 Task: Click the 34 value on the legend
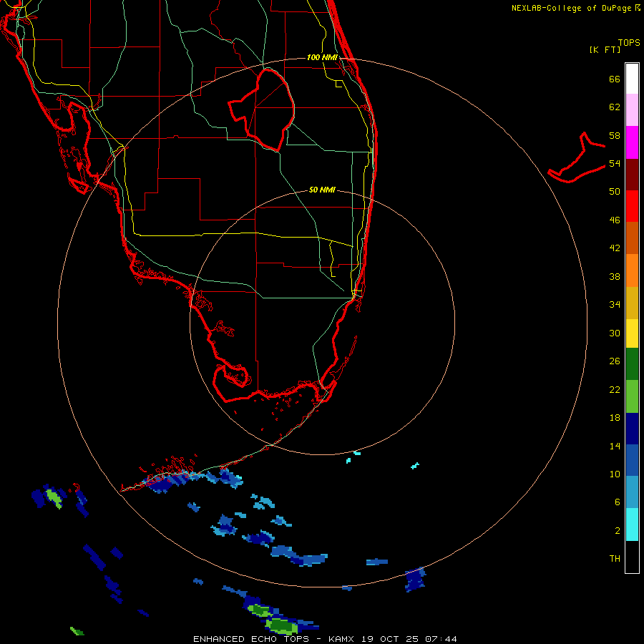(x=615, y=305)
